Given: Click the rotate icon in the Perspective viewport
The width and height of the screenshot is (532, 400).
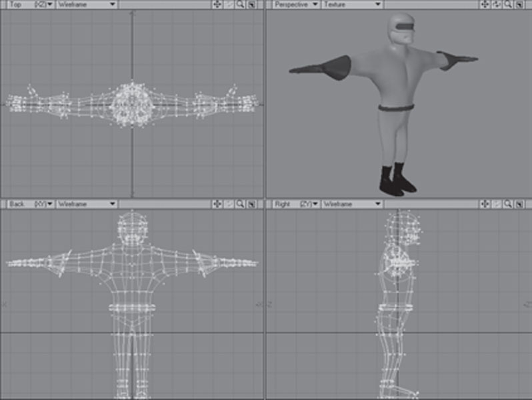Looking at the screenshot, I should (497, 5).
